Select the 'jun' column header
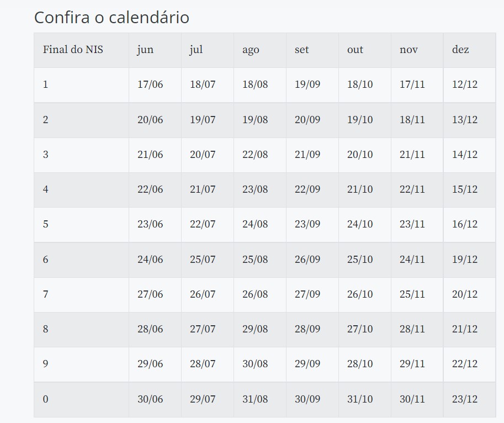The image size is (504, 423). (x=145, y=50)
